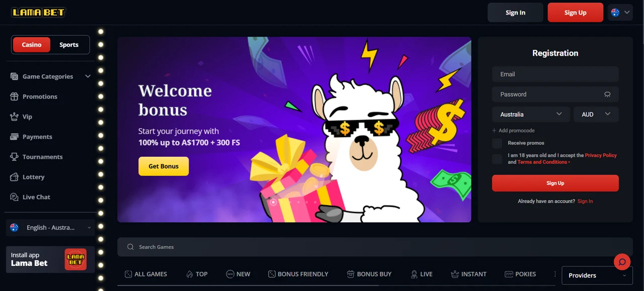Open the AUD currency dropdown
The height and width of the screenshot is (291, 644).
click(596, 115)
